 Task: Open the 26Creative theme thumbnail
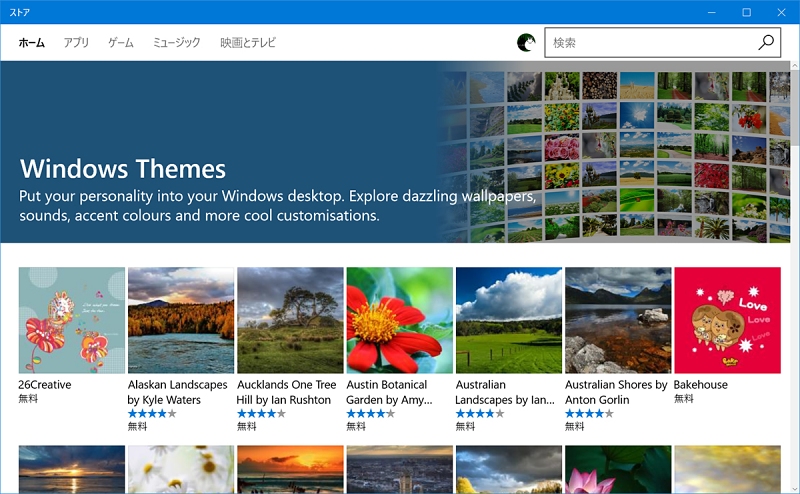72,320
